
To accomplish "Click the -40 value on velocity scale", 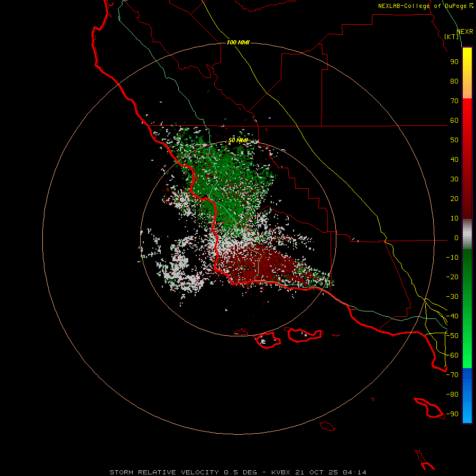I will (452, 316).
